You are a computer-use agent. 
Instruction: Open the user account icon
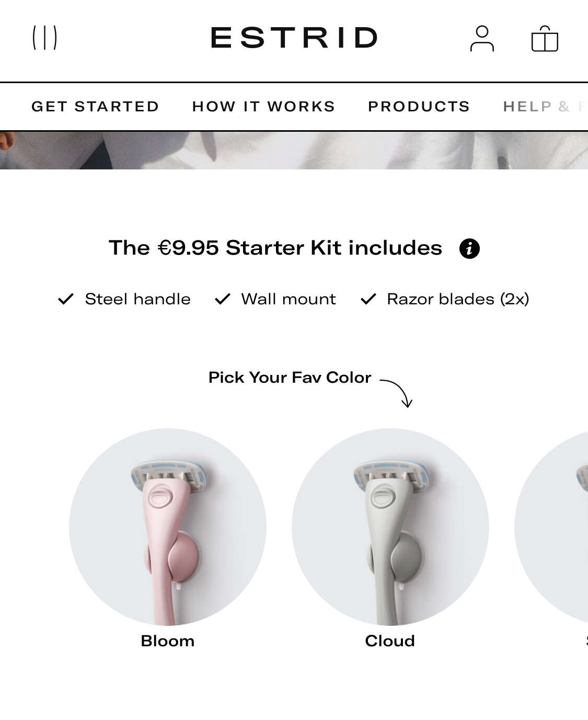[x=482, y=39]
